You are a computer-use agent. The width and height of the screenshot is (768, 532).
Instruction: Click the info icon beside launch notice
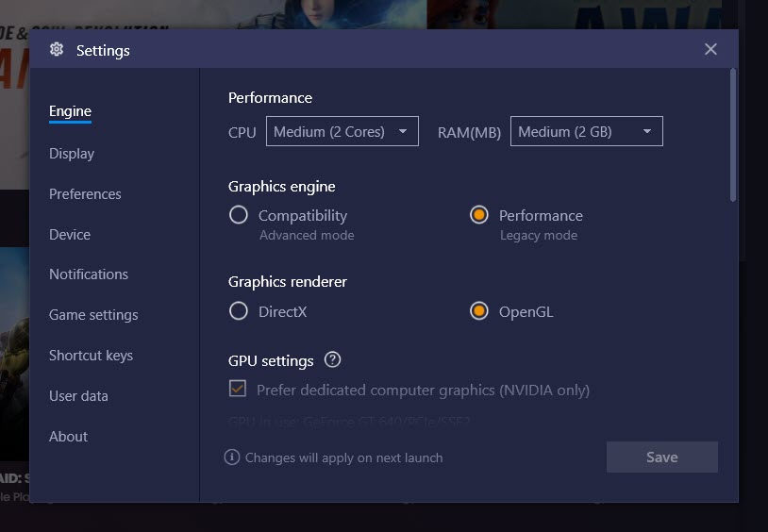pyautogui.click(x=232, y=457)
